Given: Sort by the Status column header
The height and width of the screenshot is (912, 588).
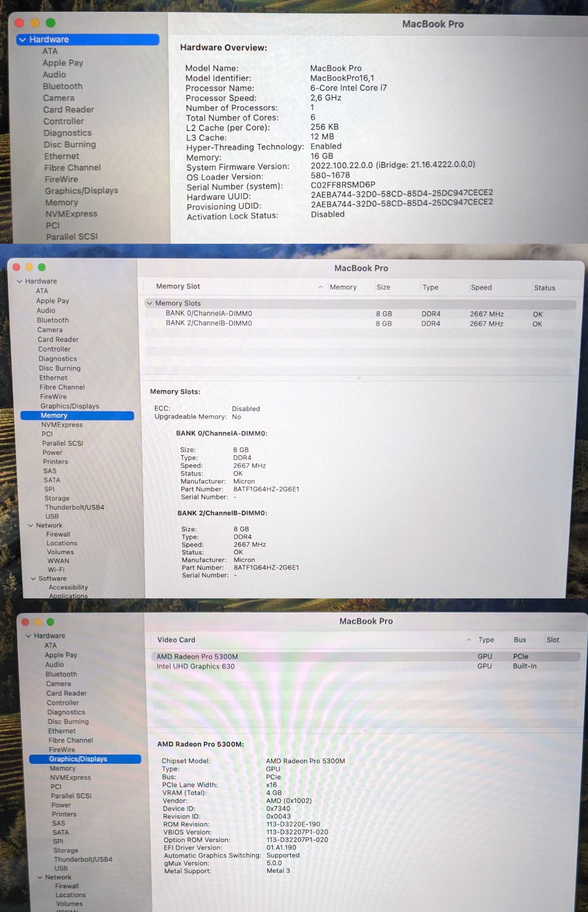Looking at the screenshot, I should 544,288.
